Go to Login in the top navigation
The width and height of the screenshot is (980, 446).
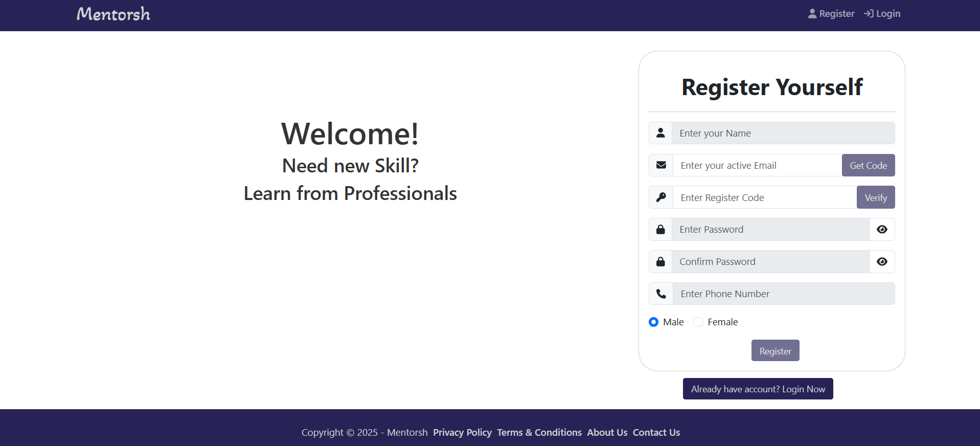(882, 14)
